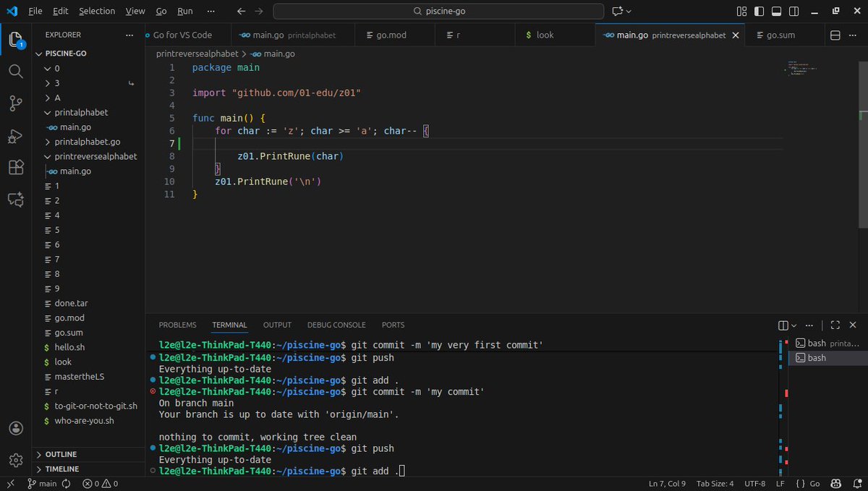Screen dimensions: 868x491
Task: Open the Source Control view
Action: (15, 103)
